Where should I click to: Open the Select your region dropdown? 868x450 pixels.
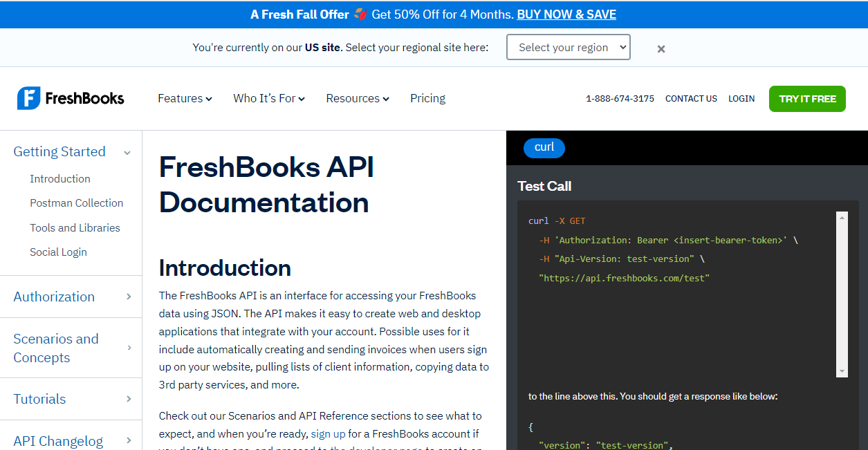(x=568, y=47)
